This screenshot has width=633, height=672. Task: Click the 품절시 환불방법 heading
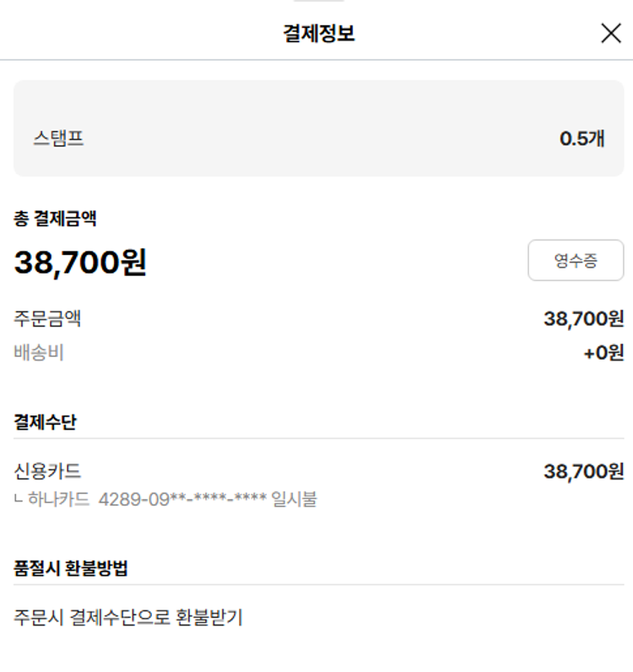pos(71,567)
